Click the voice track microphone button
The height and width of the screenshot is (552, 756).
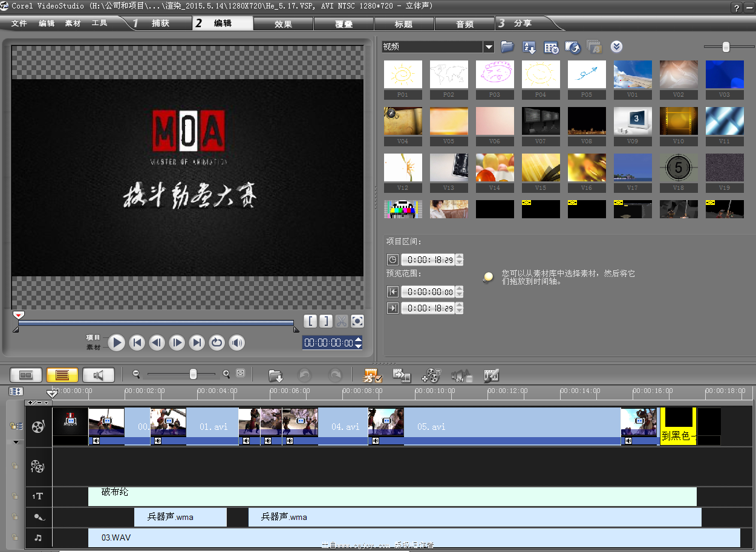point(38,517)
